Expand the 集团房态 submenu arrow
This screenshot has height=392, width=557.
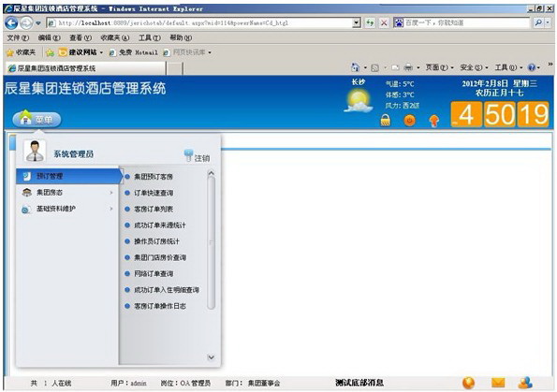click(x=111, y=193)
